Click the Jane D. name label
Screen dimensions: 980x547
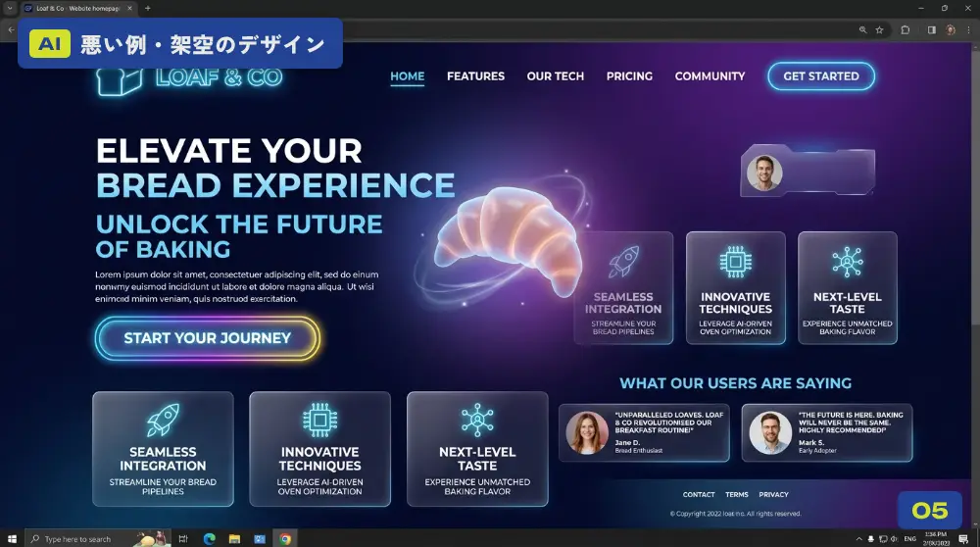click(x=627, y=443)
